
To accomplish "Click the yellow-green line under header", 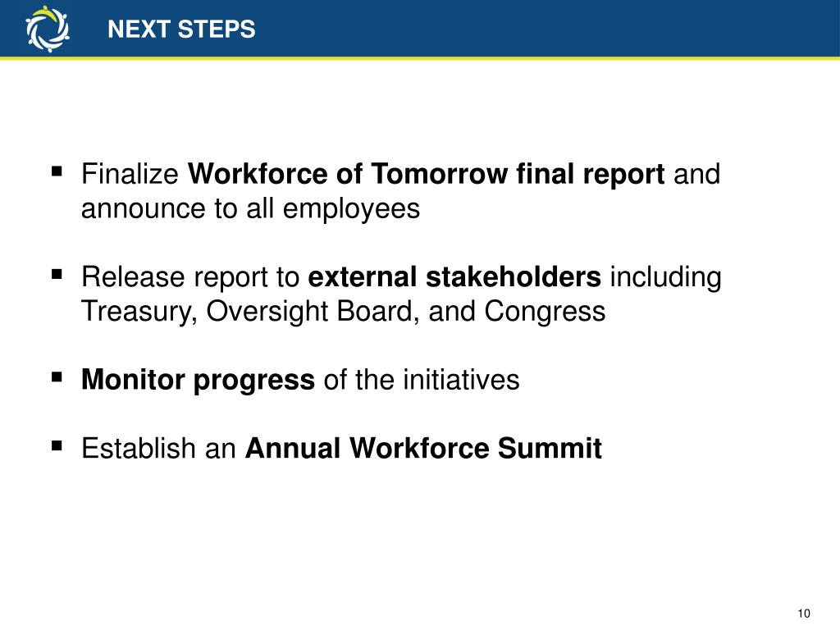I will (420, 58).
